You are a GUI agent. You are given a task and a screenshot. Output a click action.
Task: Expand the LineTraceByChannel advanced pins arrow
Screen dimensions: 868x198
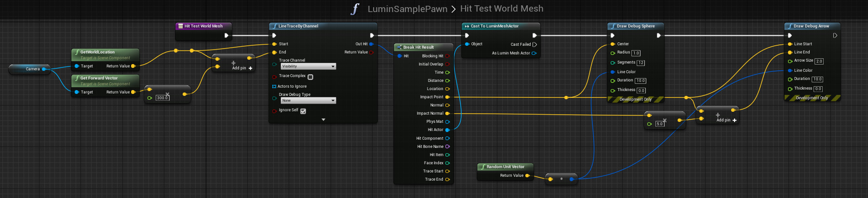point(323,119)
